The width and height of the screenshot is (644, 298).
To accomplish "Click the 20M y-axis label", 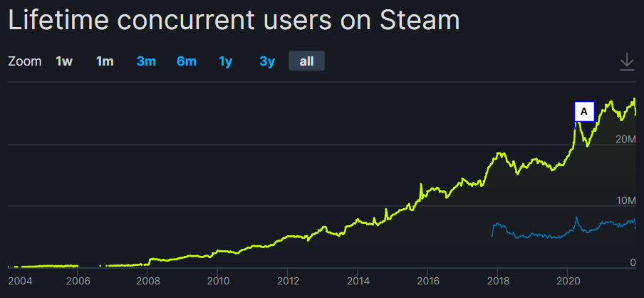I will click(625, 139).
